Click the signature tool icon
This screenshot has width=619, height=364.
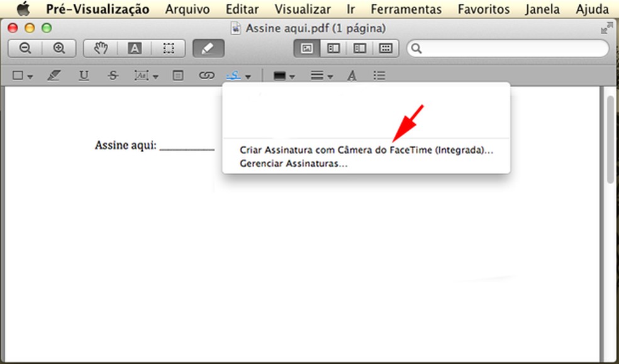(x=234, y=75)
